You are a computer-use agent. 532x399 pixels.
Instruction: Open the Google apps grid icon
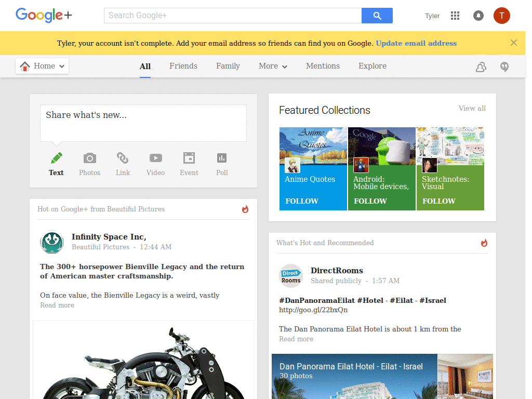pos(455,16)
